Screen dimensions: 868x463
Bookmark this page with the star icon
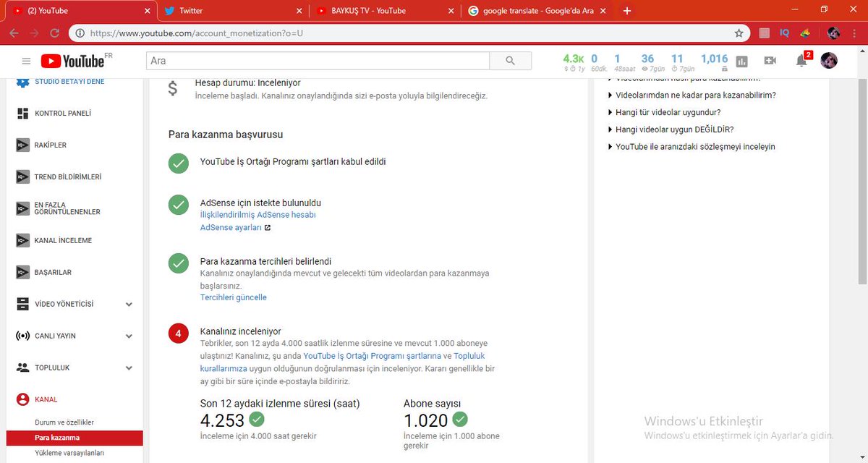(739, 33)
